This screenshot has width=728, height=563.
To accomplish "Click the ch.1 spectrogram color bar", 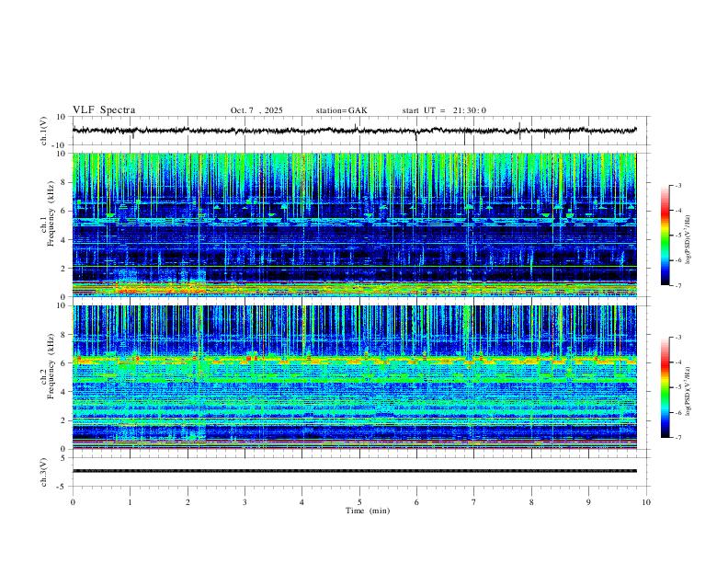I will pos(665,236).
